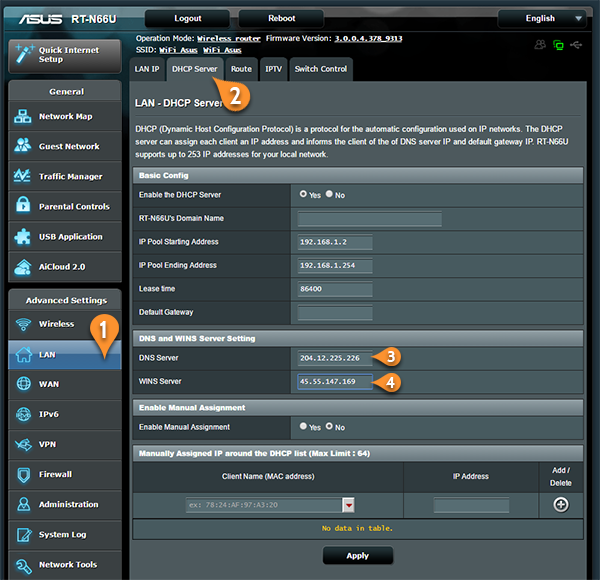Open the Administration menu item
This screenshot has width=600, height=580.
tap(65, 505)
